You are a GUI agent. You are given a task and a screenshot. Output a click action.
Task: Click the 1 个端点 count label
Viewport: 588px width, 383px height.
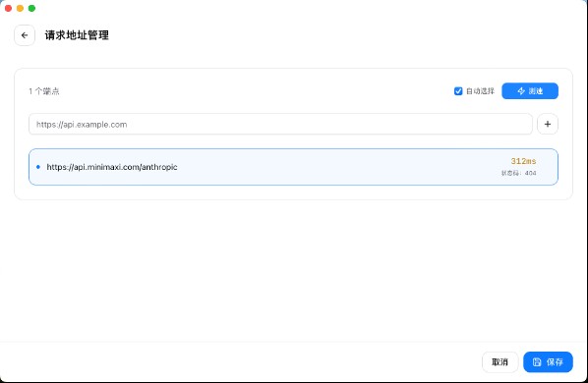click(44, 91)
